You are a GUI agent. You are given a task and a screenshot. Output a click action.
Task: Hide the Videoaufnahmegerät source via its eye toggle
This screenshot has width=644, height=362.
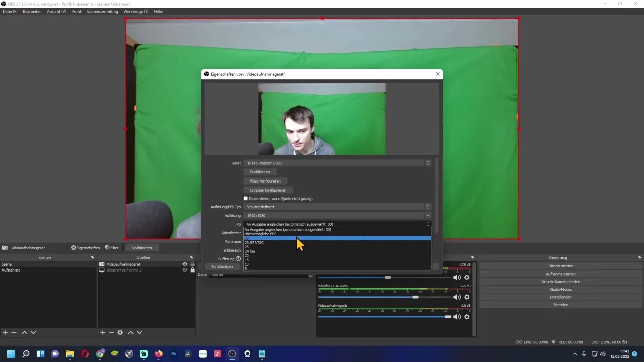[184, 264]
